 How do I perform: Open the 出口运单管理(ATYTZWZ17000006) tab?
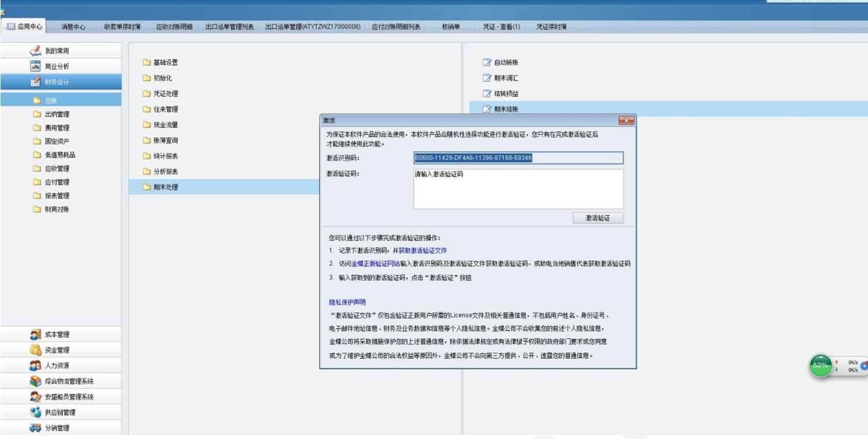click(x=313, y=27)
